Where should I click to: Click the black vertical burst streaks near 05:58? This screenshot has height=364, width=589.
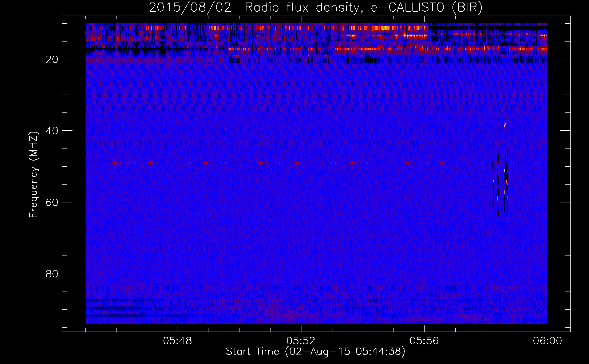pyautogui.click(x=500, y=182)
